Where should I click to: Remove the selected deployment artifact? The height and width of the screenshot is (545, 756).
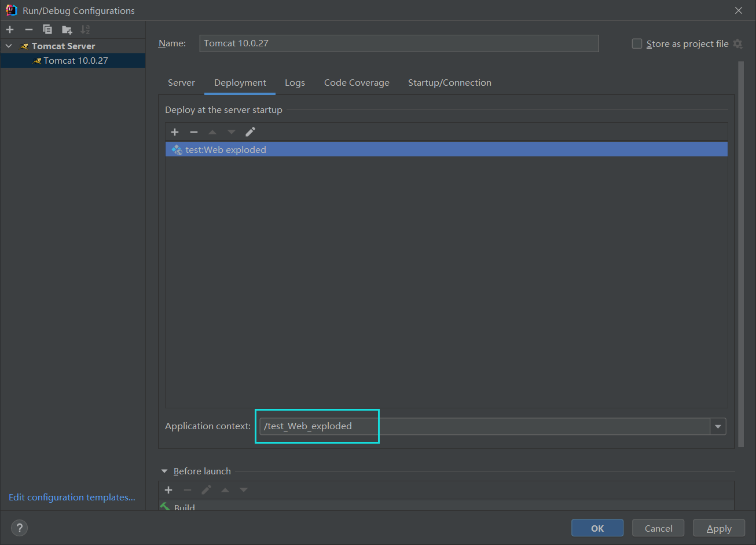194,132
